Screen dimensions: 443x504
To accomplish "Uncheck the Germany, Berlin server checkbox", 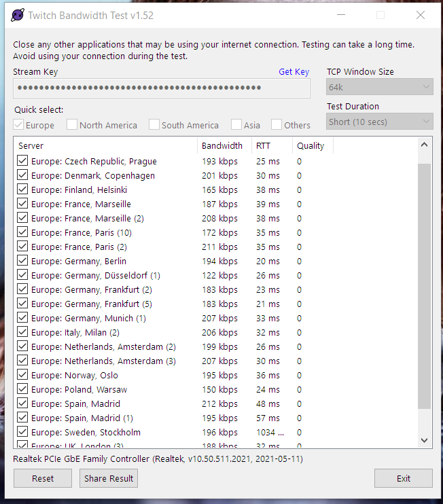I will (x=22, y=261).
